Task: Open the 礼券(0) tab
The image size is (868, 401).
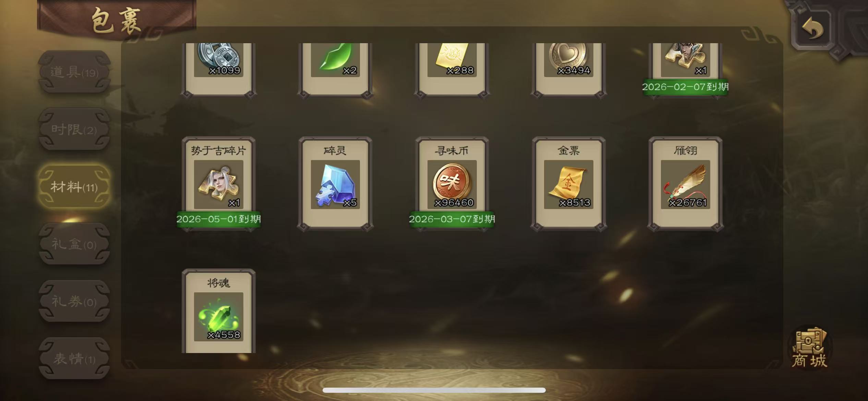Action: pyautogui.click(x=74, y=301)
